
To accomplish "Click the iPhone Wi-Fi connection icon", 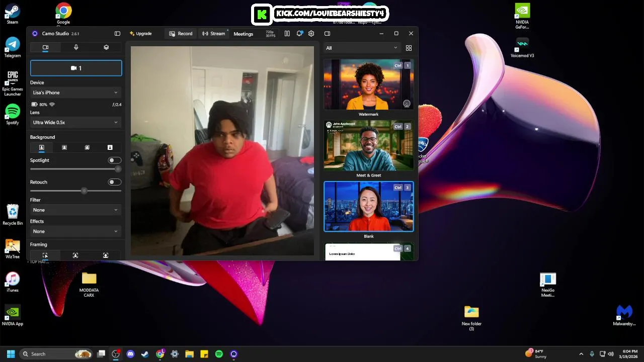I will point(52,105).
